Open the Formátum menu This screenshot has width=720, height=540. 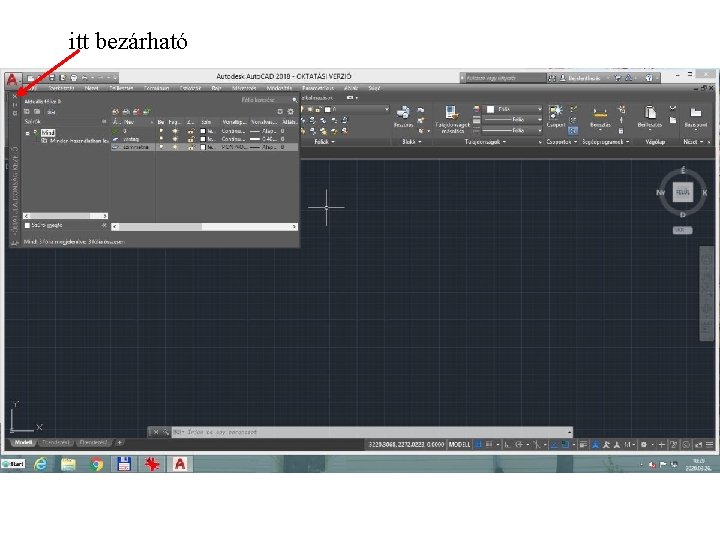coord(156,88)
